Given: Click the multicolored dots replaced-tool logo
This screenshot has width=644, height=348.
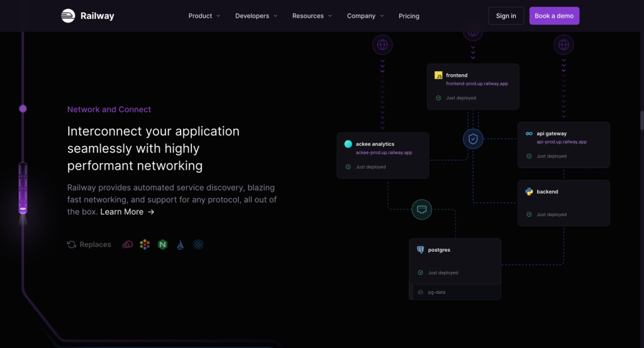Looking at the screenshot, I should pos(145,244).
